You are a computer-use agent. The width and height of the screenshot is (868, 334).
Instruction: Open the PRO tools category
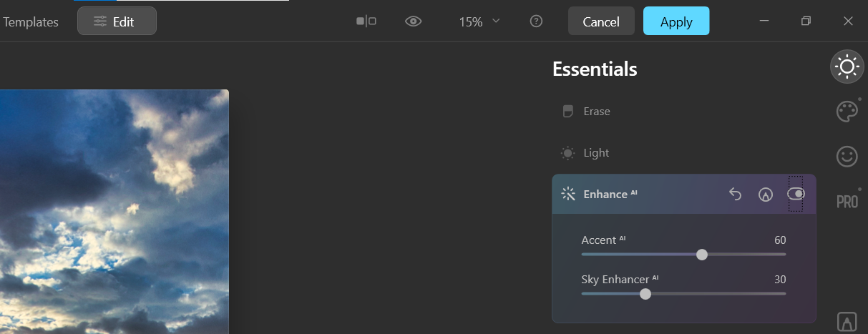[847, 202]
